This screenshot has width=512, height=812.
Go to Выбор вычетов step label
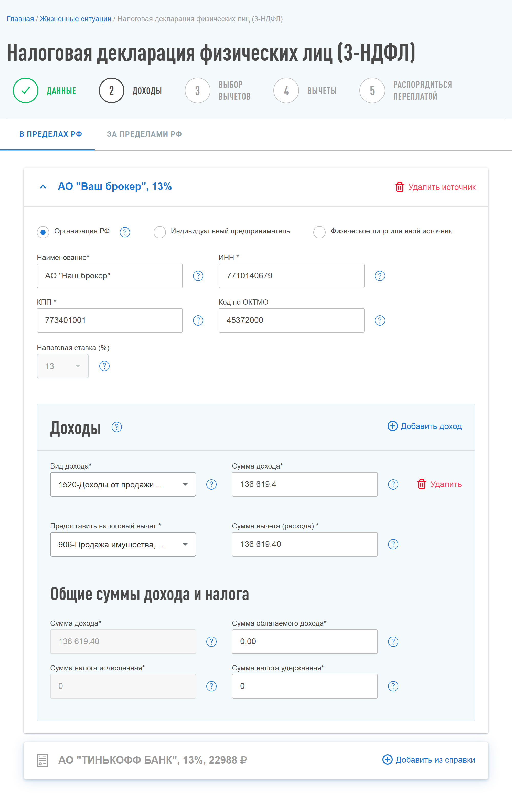[234, 90]
